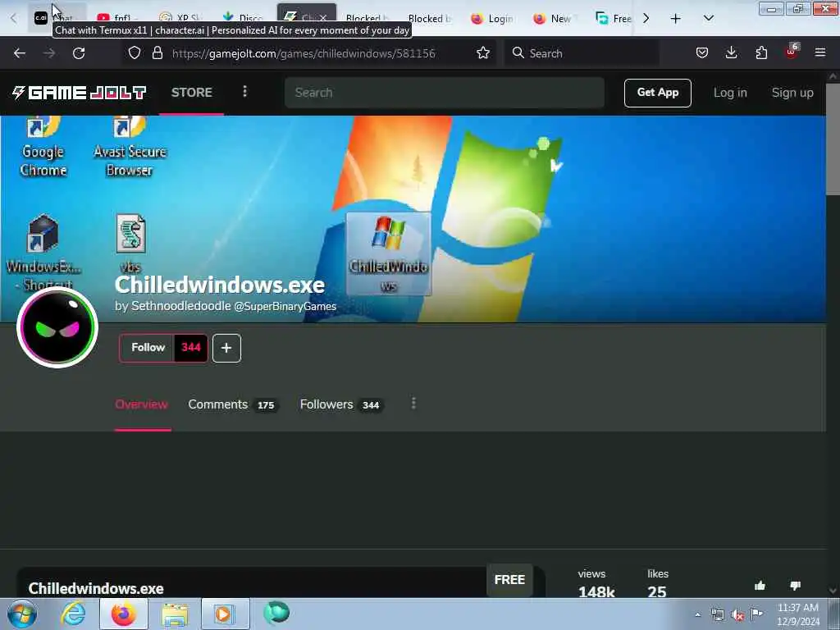Focus the Firefox search box

click(582, 53)
